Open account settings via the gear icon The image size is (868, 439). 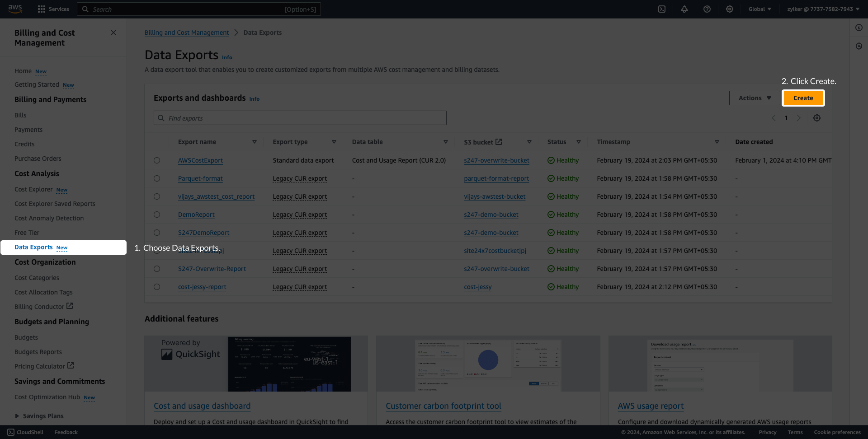729,9
